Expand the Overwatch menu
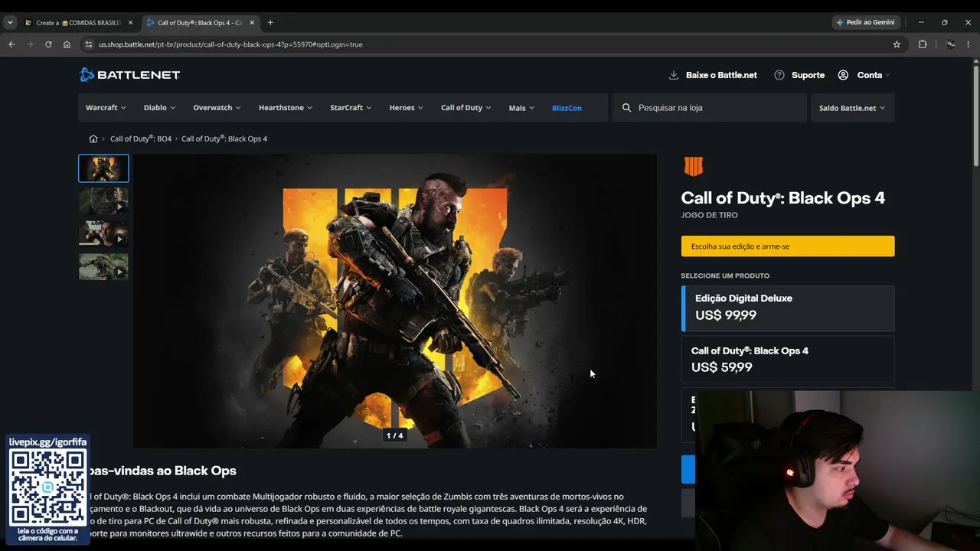 (217, 108)
